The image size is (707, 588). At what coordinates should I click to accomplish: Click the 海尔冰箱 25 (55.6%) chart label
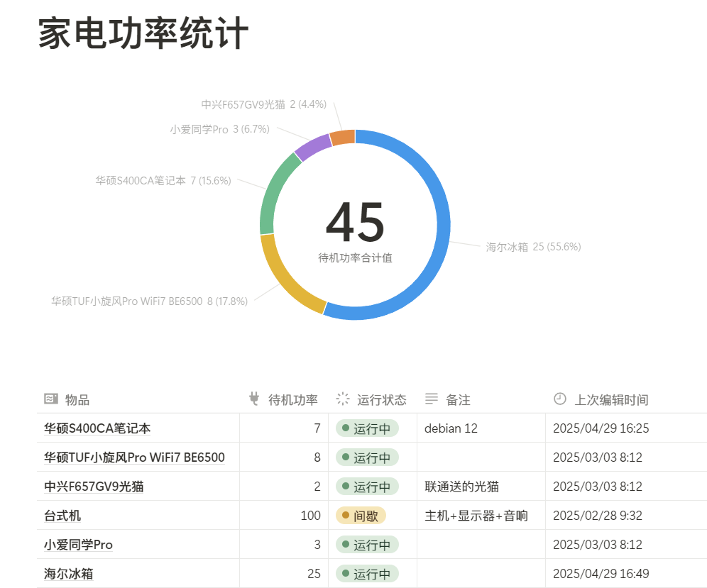point(533,247)
